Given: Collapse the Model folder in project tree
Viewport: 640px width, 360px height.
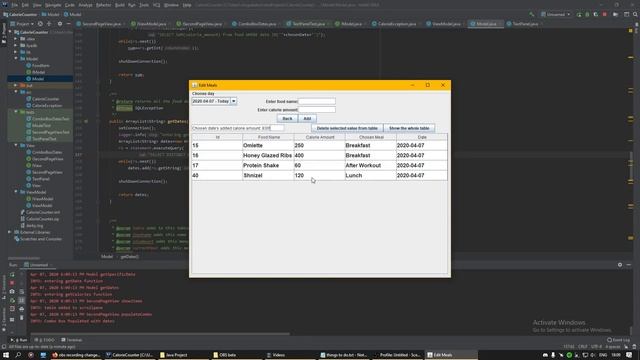Looking at the screenshot, I should (x=16, y=59).
